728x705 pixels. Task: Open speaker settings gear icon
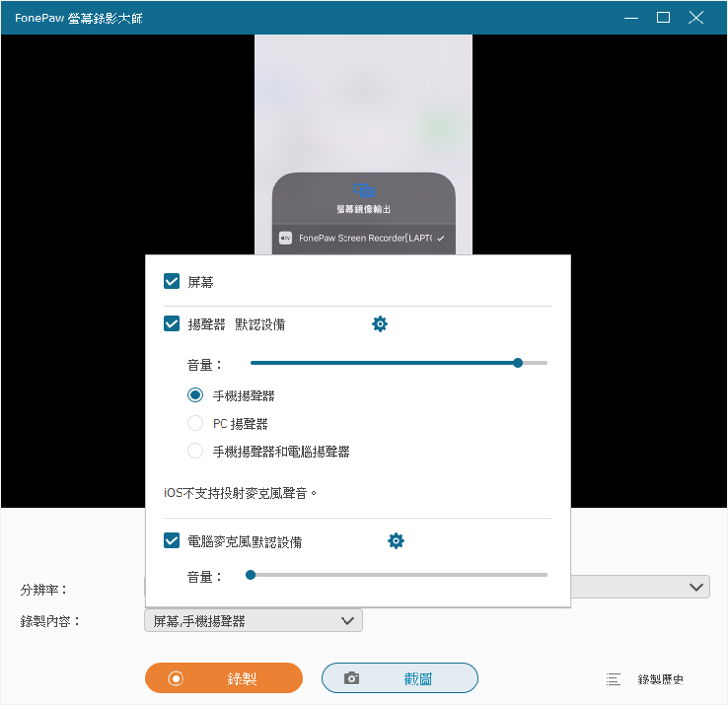click(380, 324)
